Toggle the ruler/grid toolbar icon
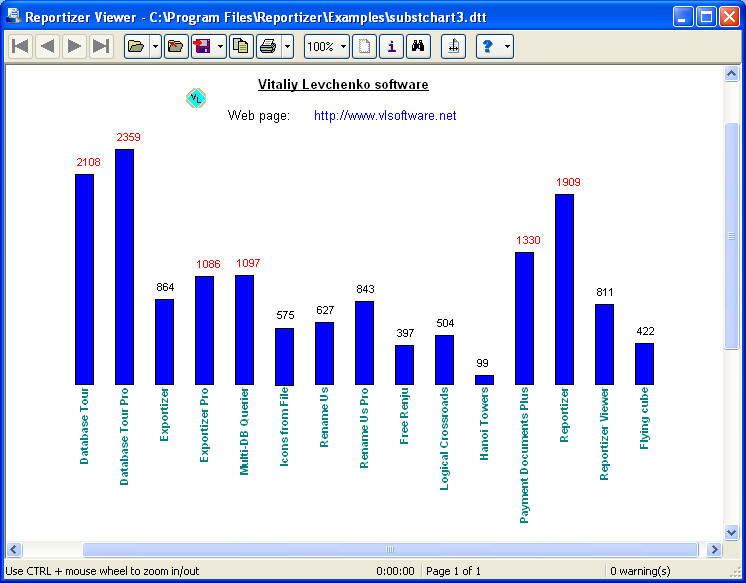This screenshot has height=583, width=746. click(453, 47)
